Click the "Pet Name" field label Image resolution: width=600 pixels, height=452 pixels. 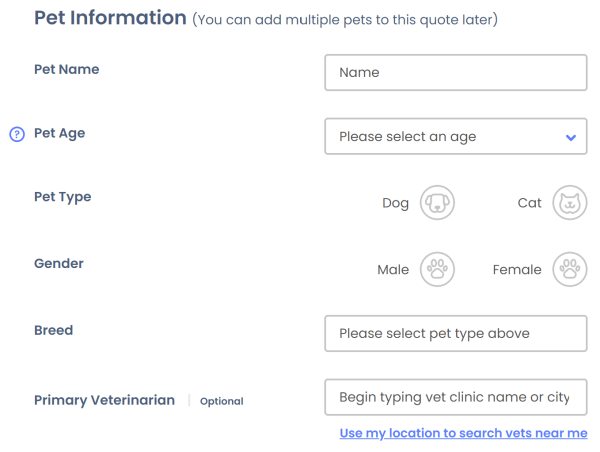[x=67, y=70]
